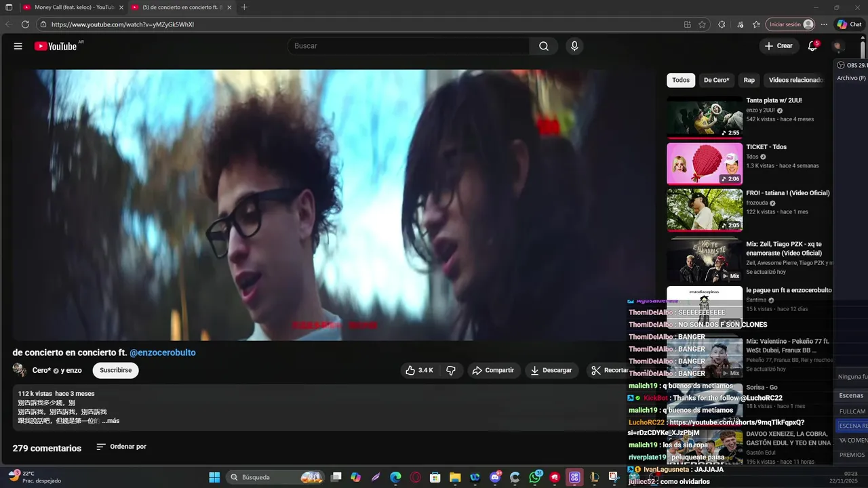Click the taskbar Búsqueda search box

276,477
